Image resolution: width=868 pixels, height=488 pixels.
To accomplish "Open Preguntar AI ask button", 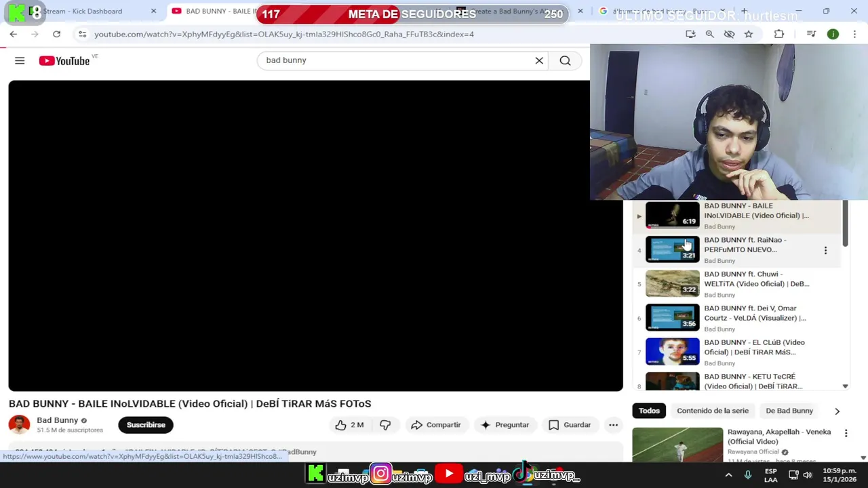I will 505,425.
